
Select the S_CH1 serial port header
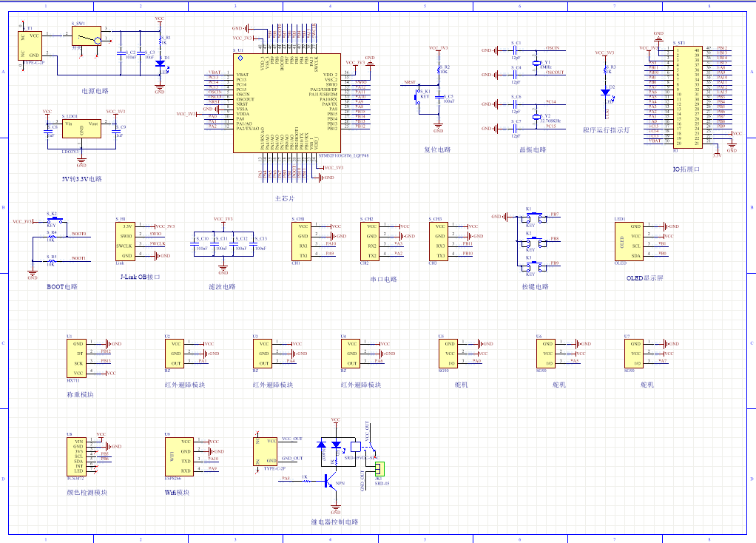pyautogui.click(x=301, y=241)
